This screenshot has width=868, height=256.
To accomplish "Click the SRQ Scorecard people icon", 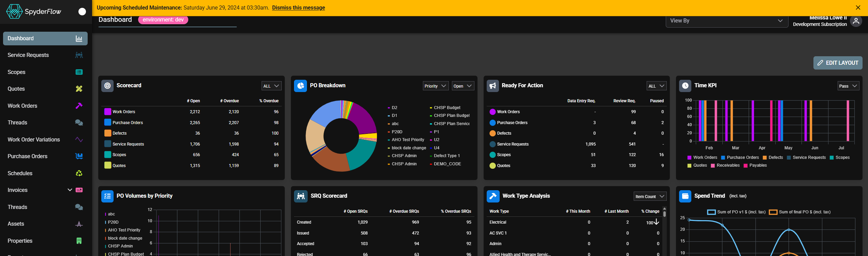I will tap(300, 196).
